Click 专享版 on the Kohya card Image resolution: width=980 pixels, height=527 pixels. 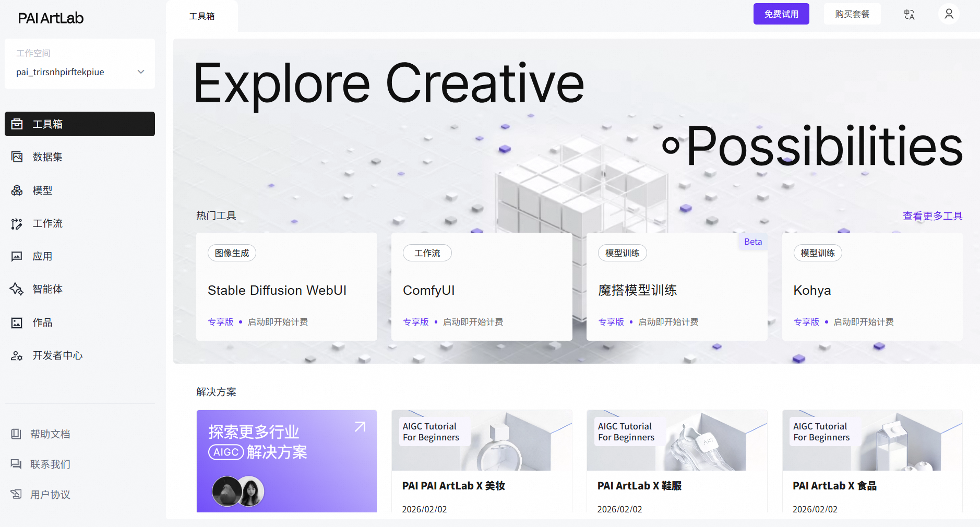tap(806, 322)
